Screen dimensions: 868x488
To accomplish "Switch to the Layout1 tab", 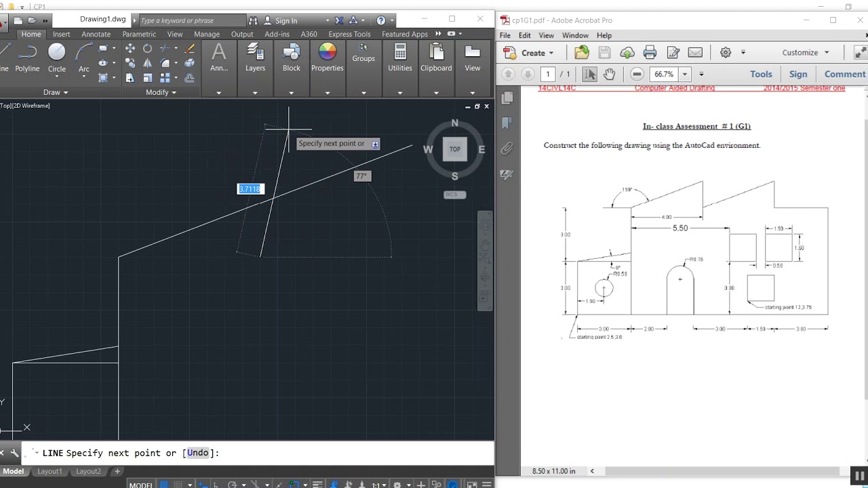I will (x=50, y=471).
